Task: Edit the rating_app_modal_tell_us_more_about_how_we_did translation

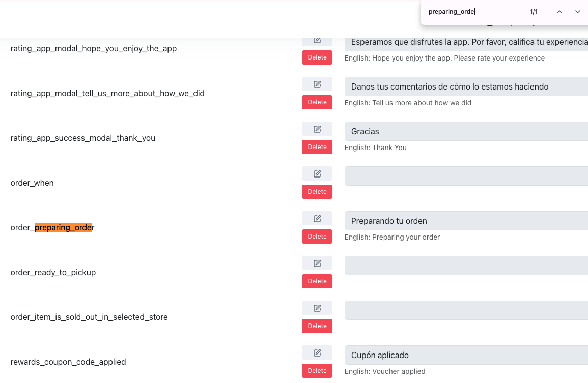Action: click(x=317, y=84)
